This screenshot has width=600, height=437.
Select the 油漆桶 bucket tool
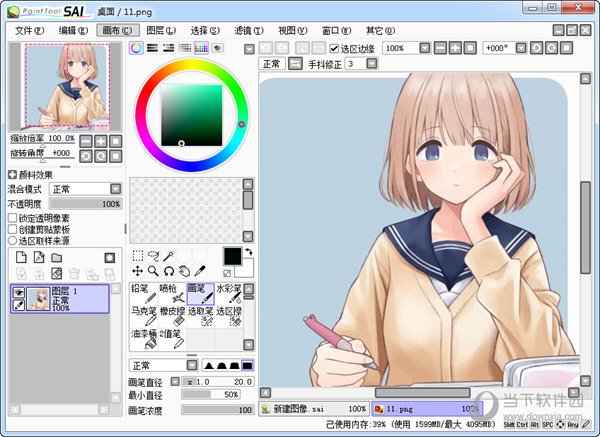click(x=144, y=339)
